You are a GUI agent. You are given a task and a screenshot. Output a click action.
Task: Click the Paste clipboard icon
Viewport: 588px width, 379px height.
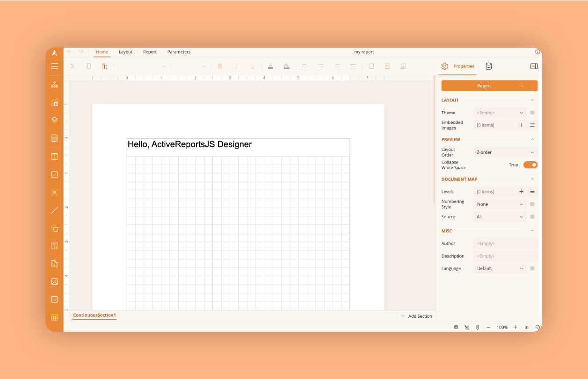click(104, 66)
